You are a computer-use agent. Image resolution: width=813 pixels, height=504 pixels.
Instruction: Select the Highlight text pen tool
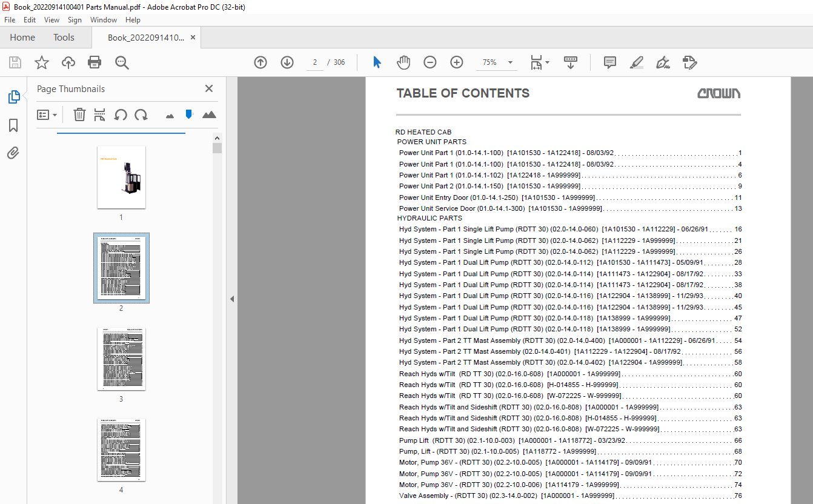tap(636, 62)
